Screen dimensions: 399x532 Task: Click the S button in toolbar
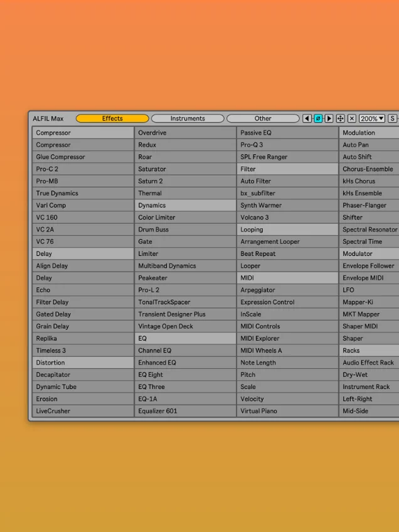click(x=393, y=119)
